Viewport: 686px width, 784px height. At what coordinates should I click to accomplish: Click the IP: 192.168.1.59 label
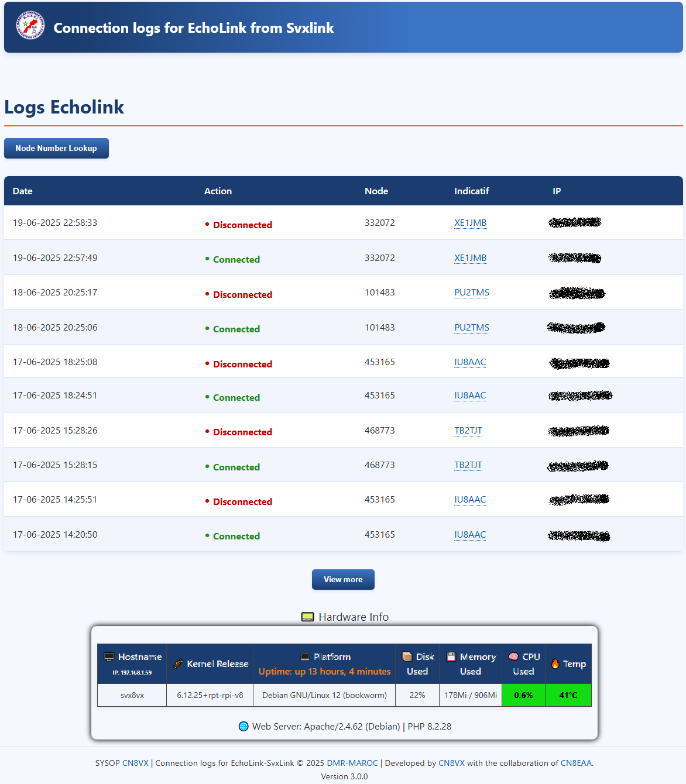(x=132, y=673)
